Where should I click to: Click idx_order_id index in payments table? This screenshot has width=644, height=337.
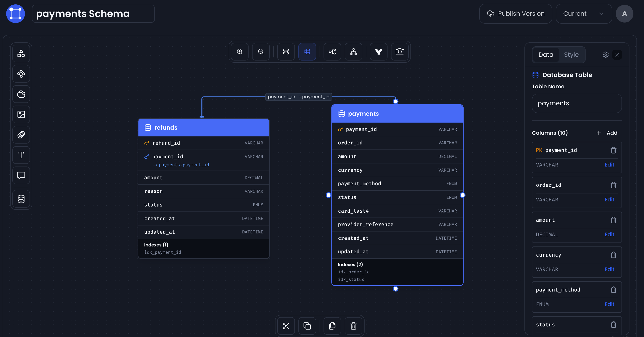(354, 272)
